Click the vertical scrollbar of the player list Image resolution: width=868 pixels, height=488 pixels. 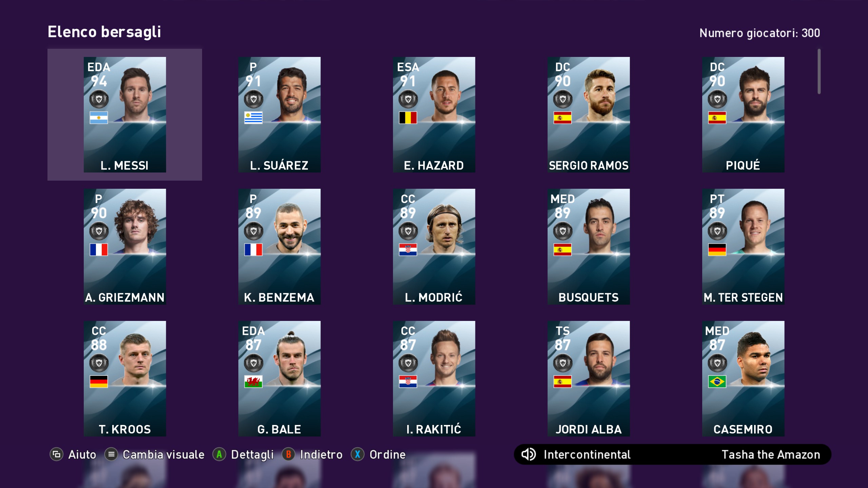pyautogui.click(x=819, y=72)
